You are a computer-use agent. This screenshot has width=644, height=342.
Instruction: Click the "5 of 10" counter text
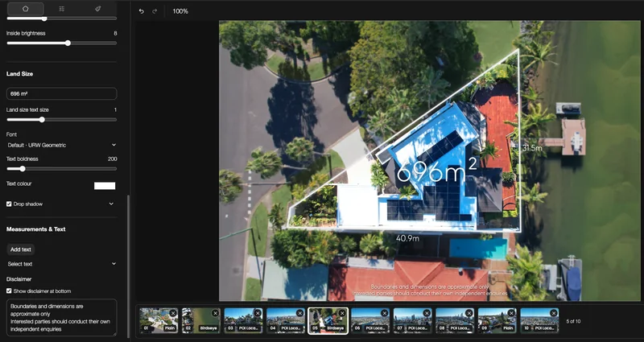[573, 321]
